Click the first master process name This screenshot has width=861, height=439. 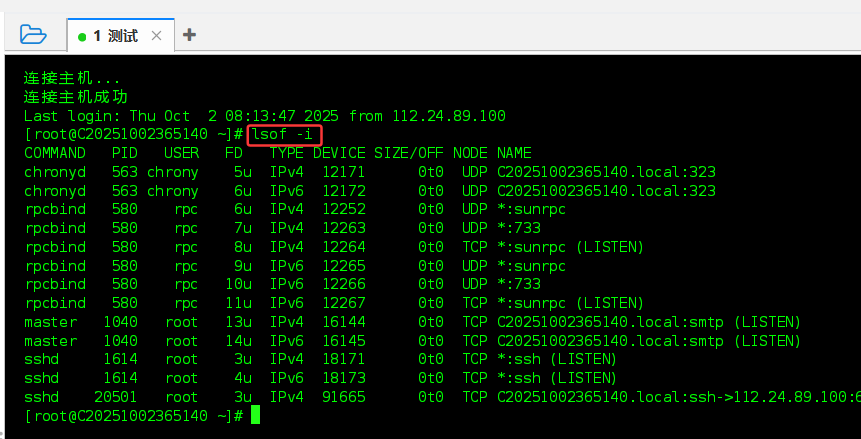pyautogui.click(x=50, y=322)
